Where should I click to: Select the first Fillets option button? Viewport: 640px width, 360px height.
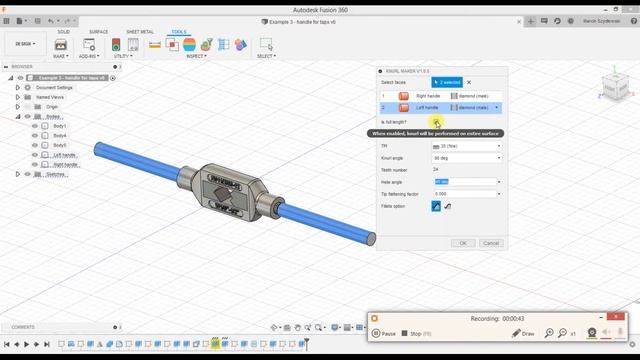coord(436,206)
